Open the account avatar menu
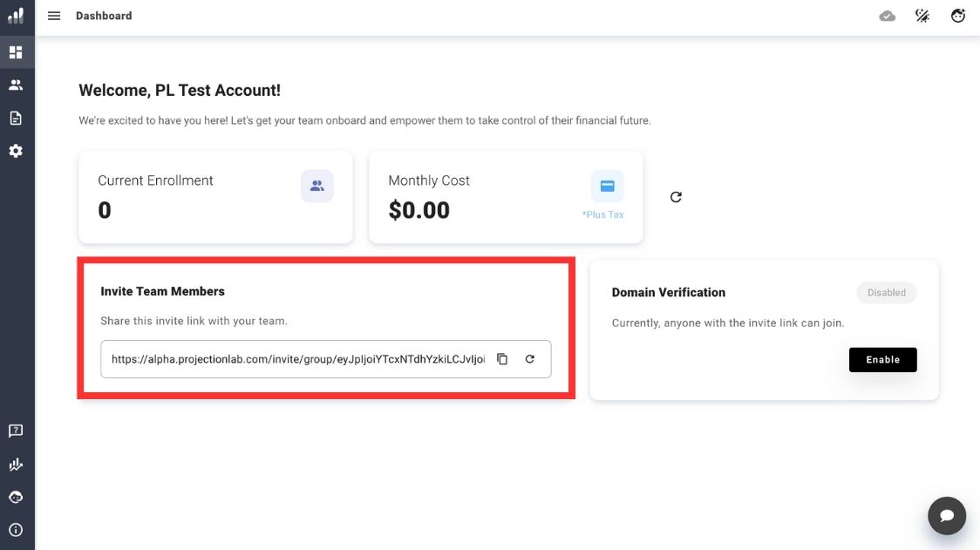Viewport: 980px width, 550px height. [x=958, y=16]
